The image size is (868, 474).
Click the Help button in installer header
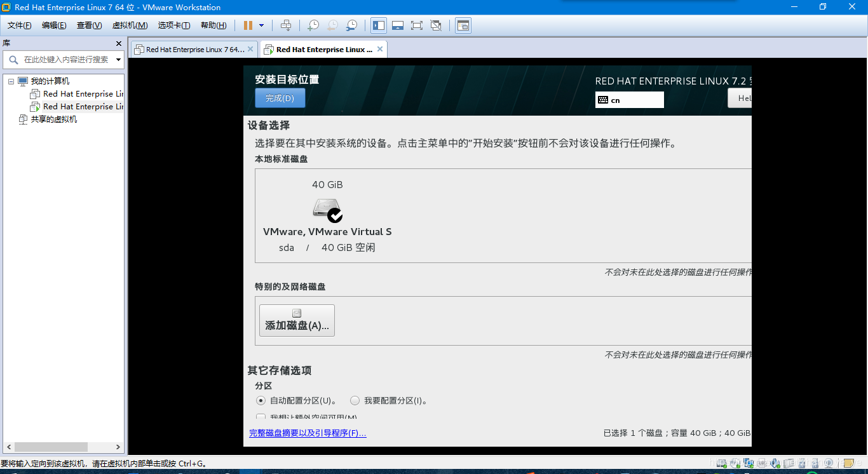click(740, 98)
